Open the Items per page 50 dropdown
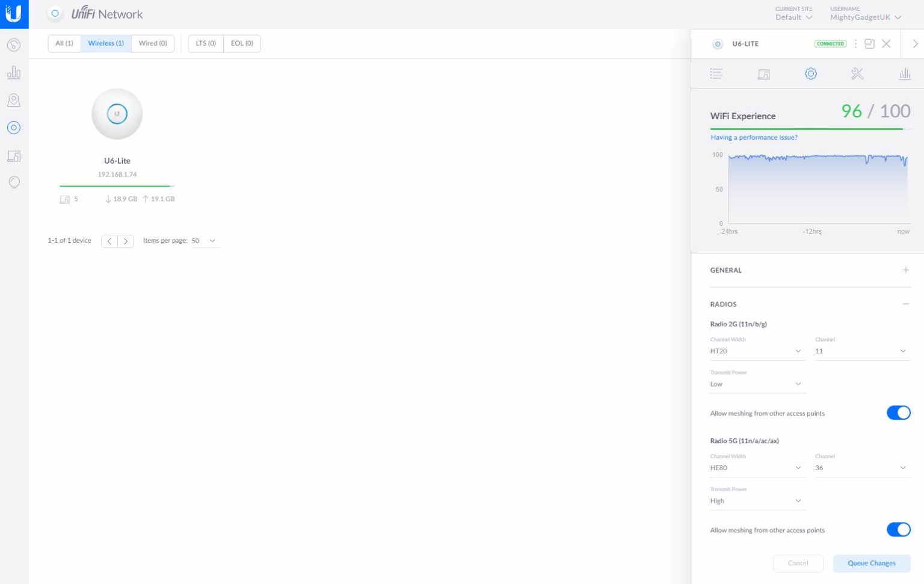Image resolution: width=924 pixels, height=584 pixels. [x=205, y=241]
